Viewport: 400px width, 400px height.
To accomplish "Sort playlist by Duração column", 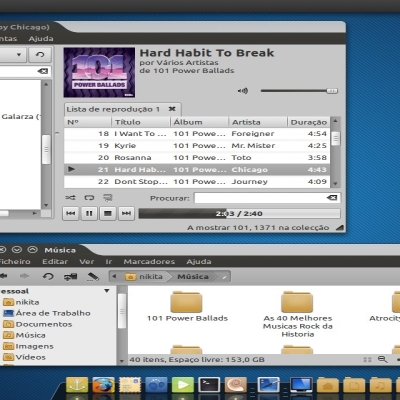I will [309, 122].
